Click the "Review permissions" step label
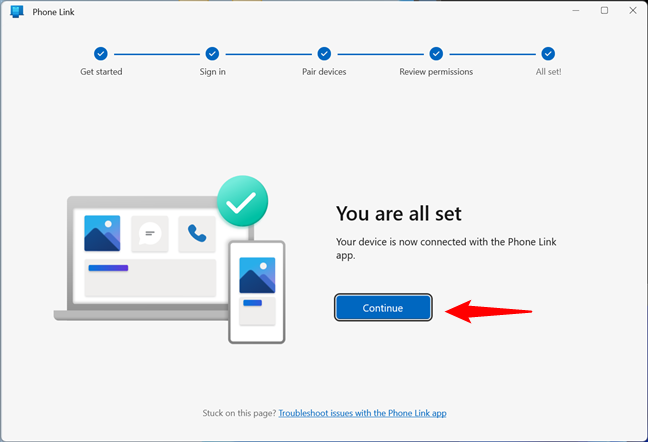This screenshot has width=648, height=442. pos(436,72)
